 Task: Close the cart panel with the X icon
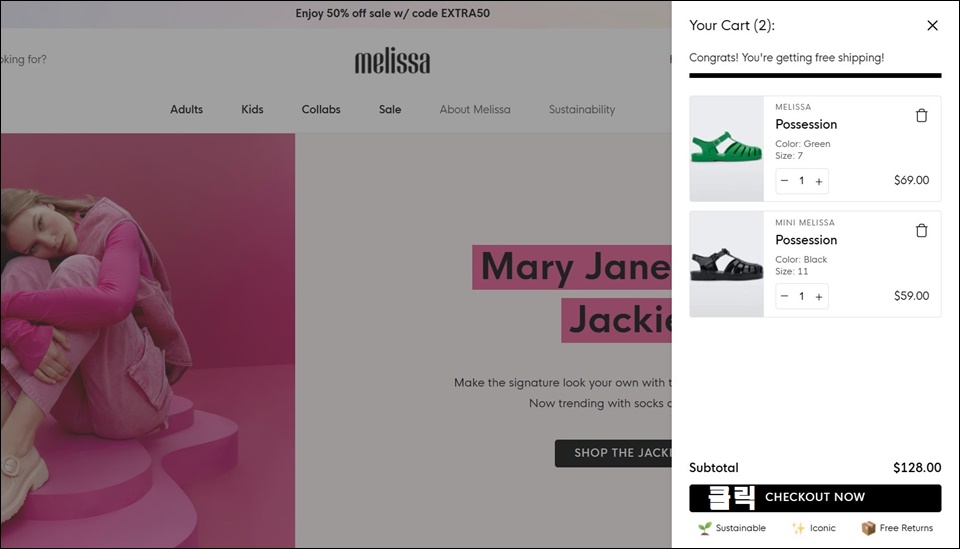(932, 26)
